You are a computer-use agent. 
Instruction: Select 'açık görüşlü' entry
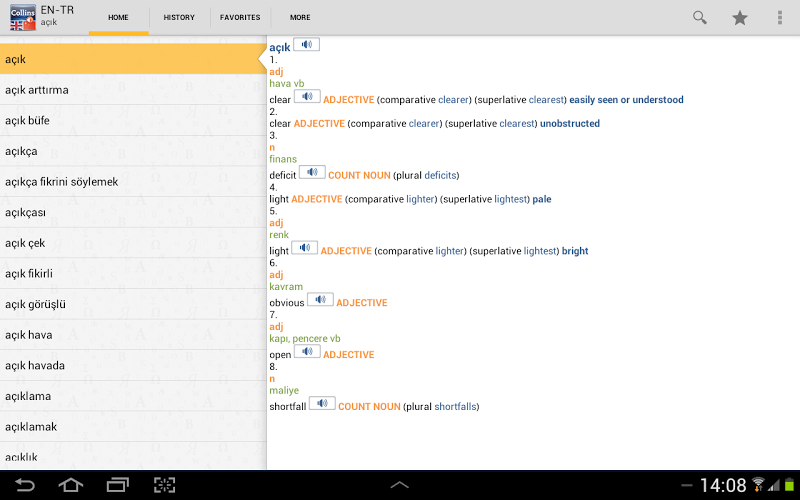click(x=133, y=304)
